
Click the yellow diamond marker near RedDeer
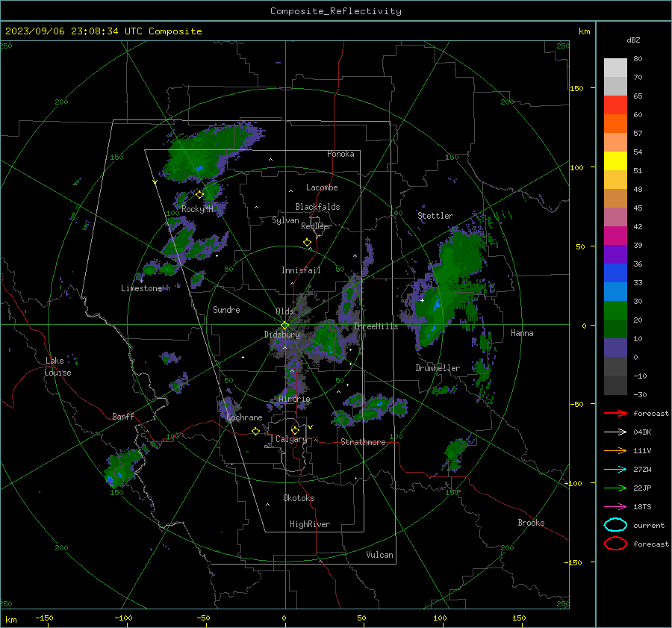coord(307,243)
